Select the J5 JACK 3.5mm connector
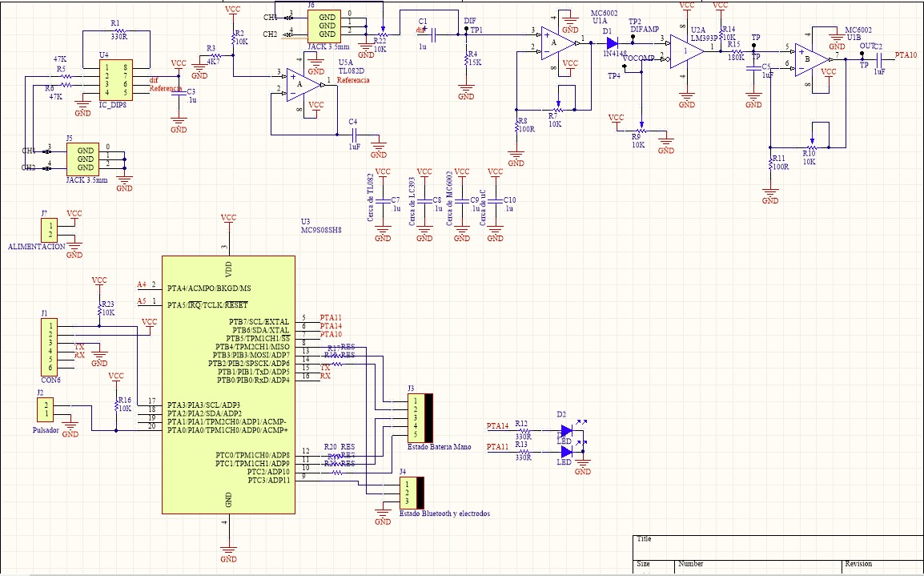Screen dimensions: 924x576 tap(82, 159)
